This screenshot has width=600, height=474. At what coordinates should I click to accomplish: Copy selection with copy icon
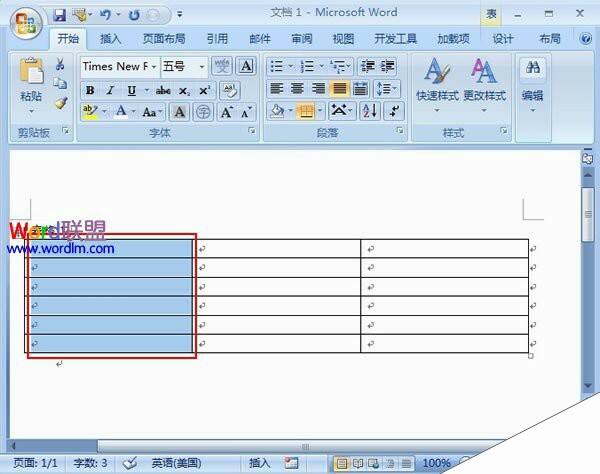tap(60, 83)
